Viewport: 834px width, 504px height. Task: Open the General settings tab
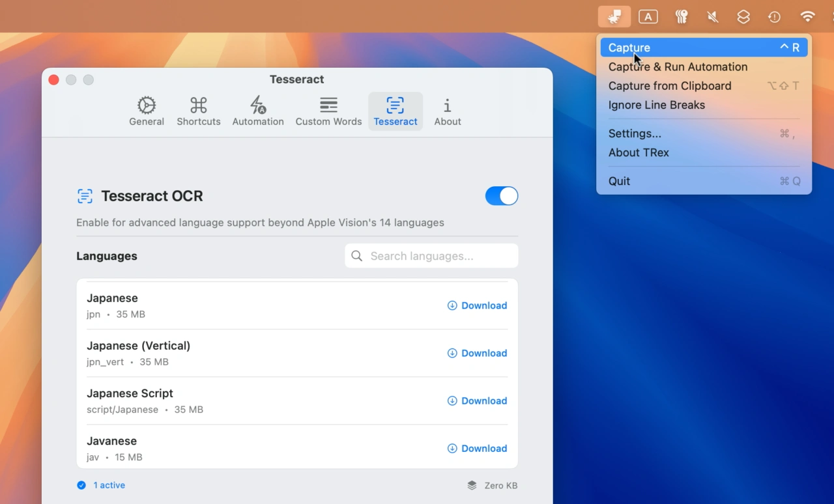click(x=147, y=111)
